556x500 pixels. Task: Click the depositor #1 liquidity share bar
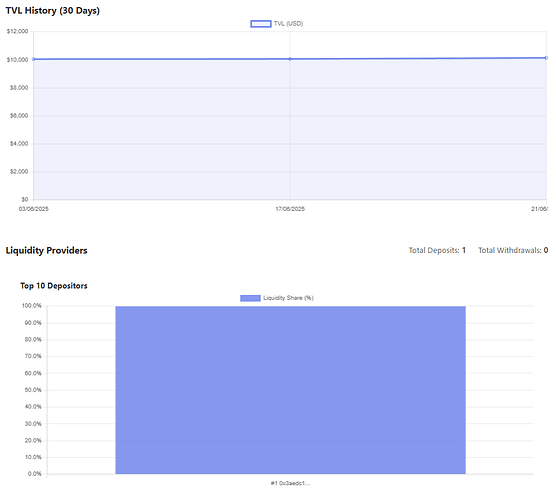click(290, 390)
